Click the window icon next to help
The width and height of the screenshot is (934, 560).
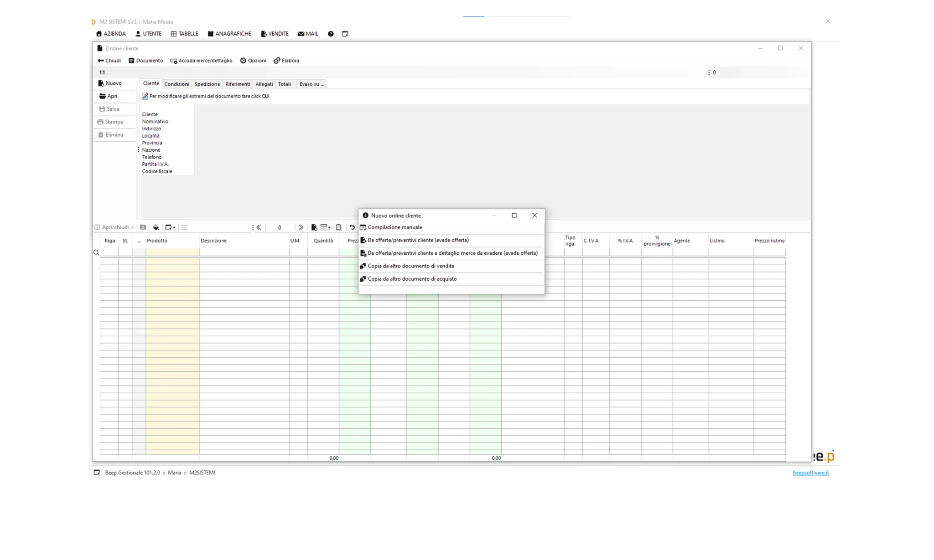coord(345,34)
